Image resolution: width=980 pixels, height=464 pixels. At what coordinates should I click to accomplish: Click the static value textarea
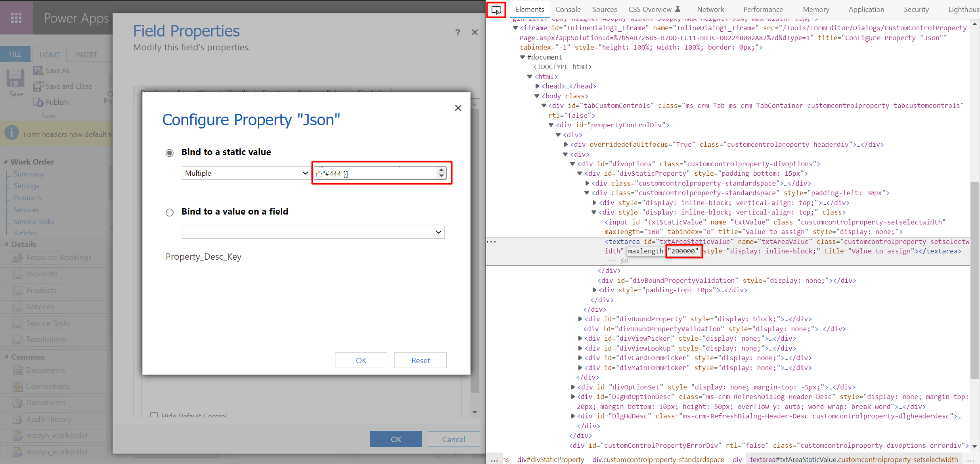pyautogui.click(x=375, y=173)
